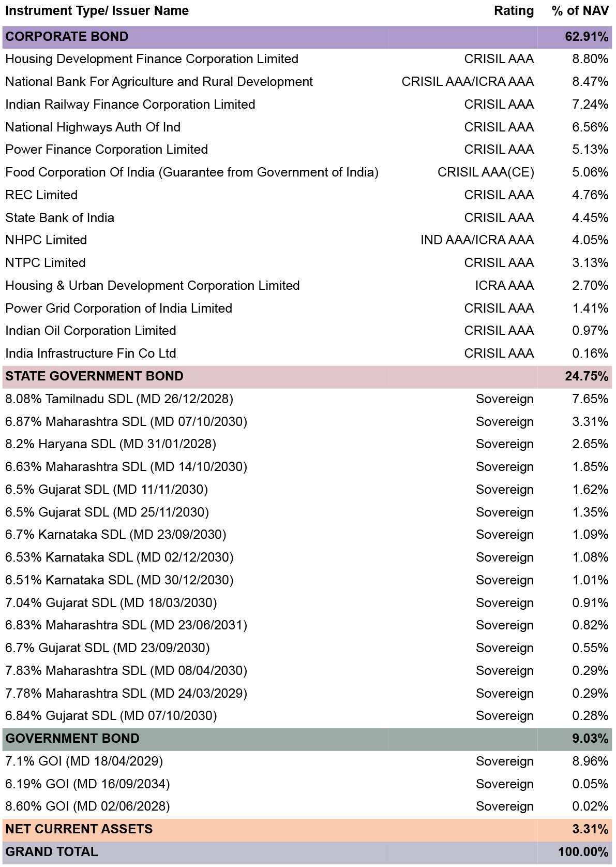Click the CORPORATE BOND section header
The image size is (616, 867).
click(67, 37)
